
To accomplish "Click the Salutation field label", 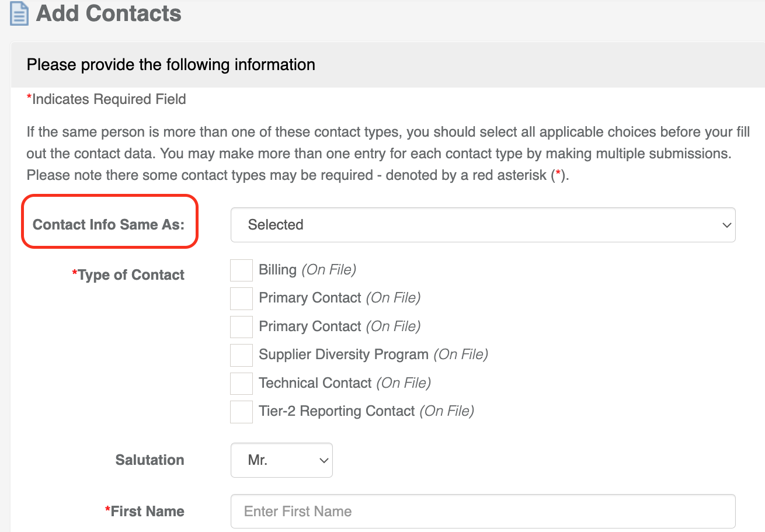I will [149, 460].
